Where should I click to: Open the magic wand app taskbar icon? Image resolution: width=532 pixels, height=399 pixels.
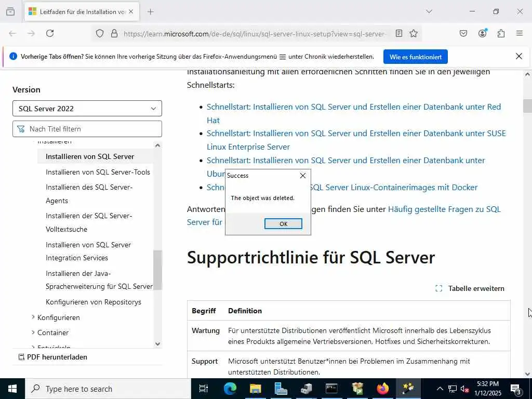[x=408, y=389]
